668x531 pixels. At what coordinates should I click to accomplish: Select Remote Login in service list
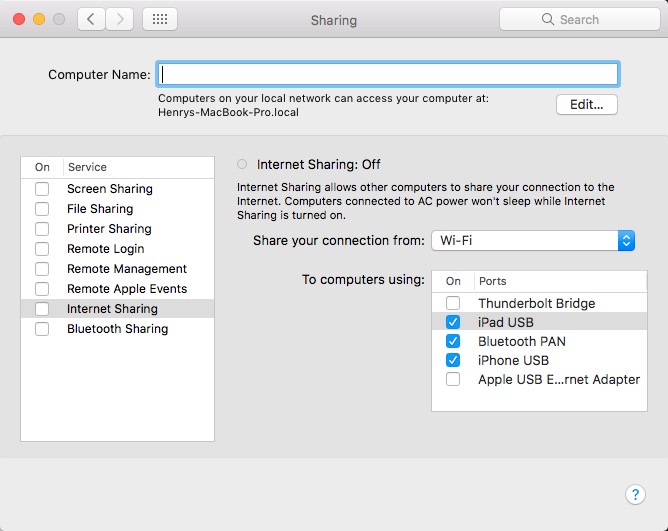(x=105, y=249)
